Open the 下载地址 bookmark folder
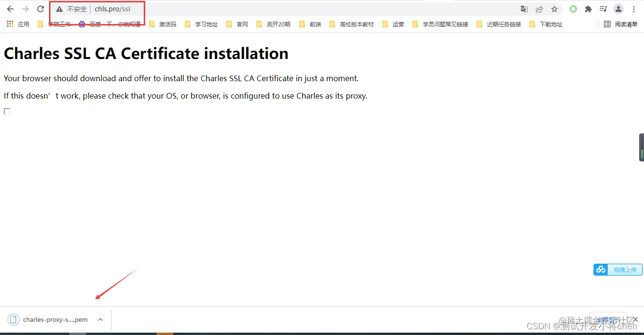Screen dimensions: 644x335 546,24
